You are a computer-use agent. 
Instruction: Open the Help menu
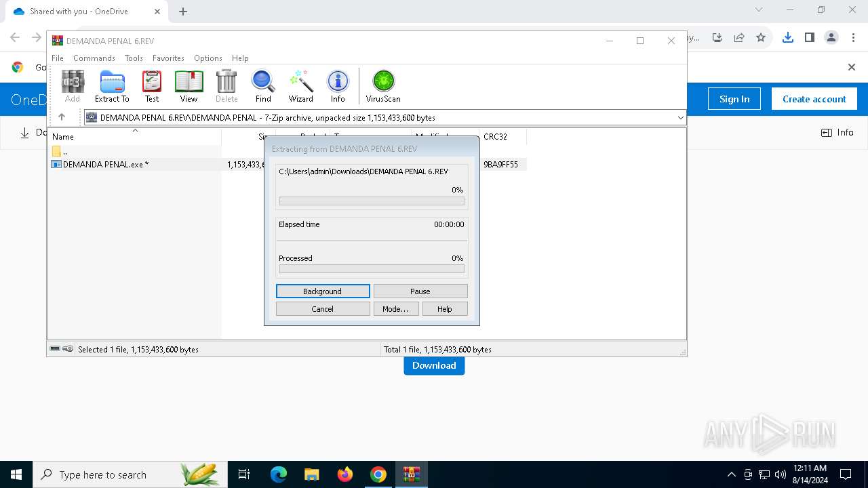[x=240, y=58]
